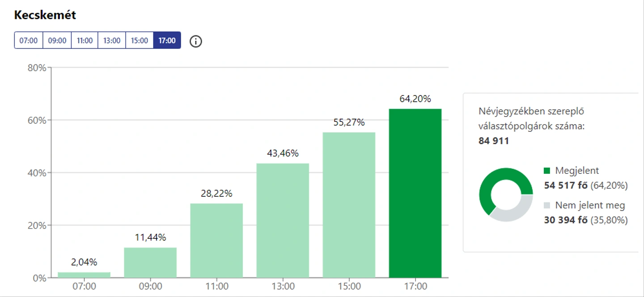Screen dimensions: 644x297
Task: Switch to the 09:00 time tab
Action: tap(57, 40)
